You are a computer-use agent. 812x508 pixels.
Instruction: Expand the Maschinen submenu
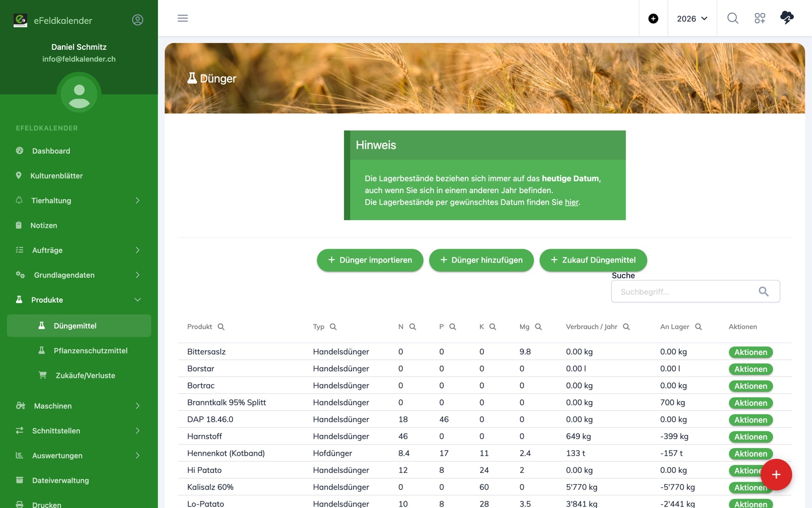click(x=79, y=406)
